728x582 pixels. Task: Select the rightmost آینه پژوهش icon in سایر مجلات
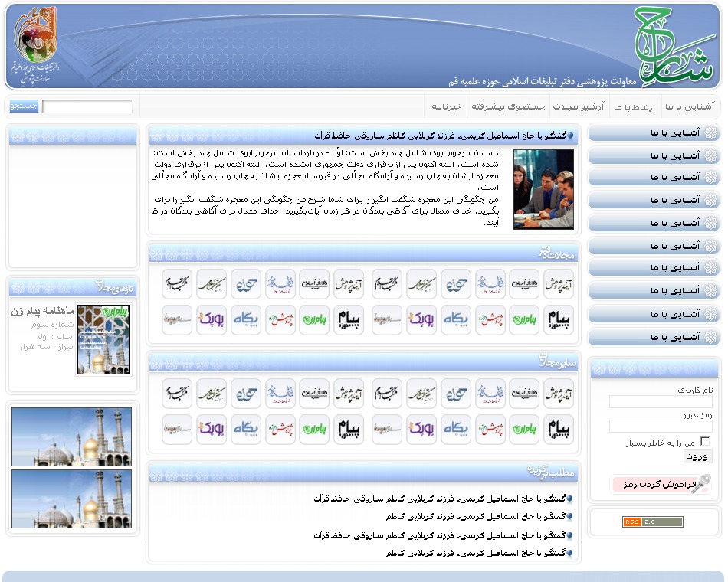click(559, 394)
